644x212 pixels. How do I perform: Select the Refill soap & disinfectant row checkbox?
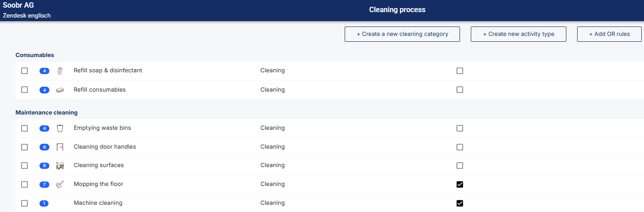[25, 71]
